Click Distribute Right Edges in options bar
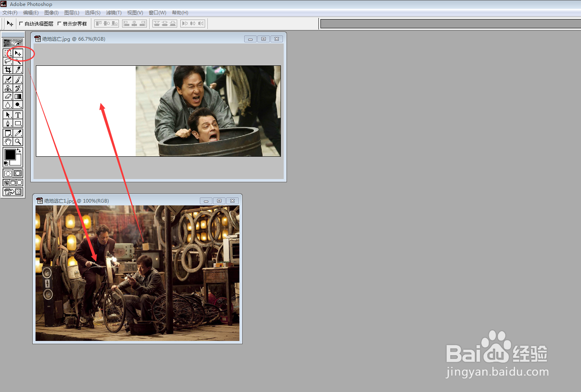 point(201,24)
